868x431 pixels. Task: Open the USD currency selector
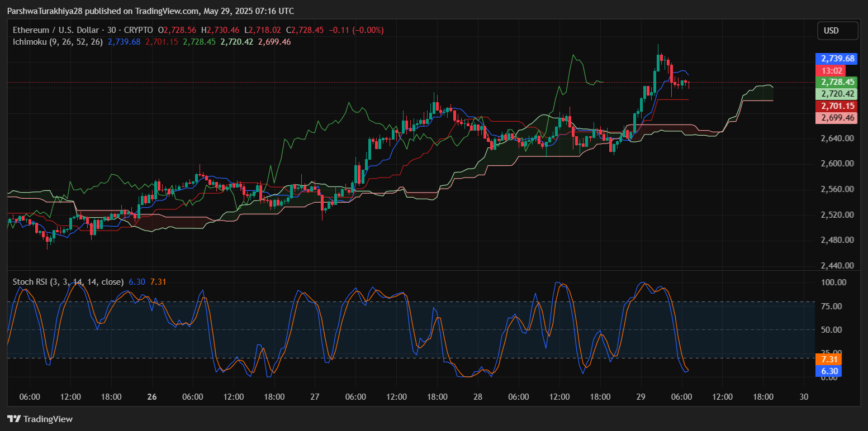pyautogui.click(x=837, y=31)
